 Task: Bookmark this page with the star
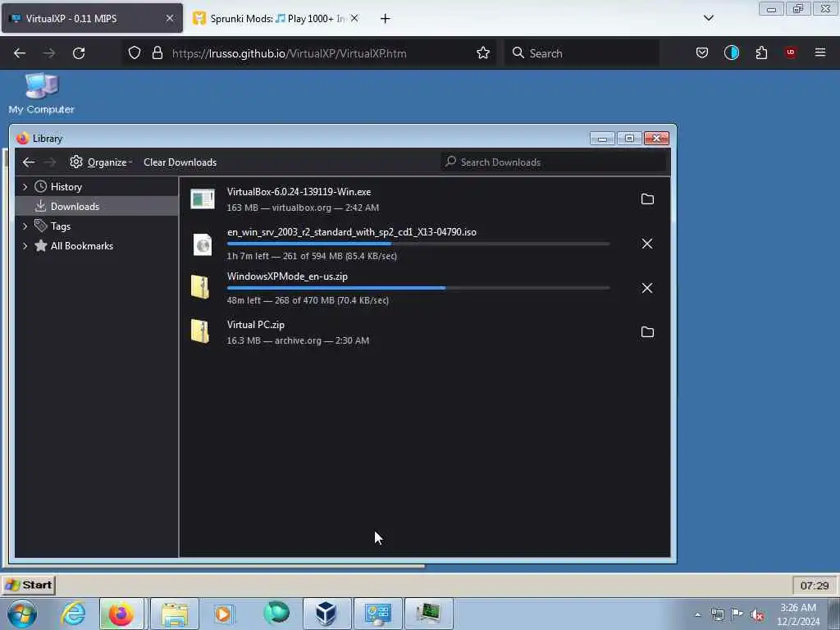pyautogui.click(x=482, y=53)
